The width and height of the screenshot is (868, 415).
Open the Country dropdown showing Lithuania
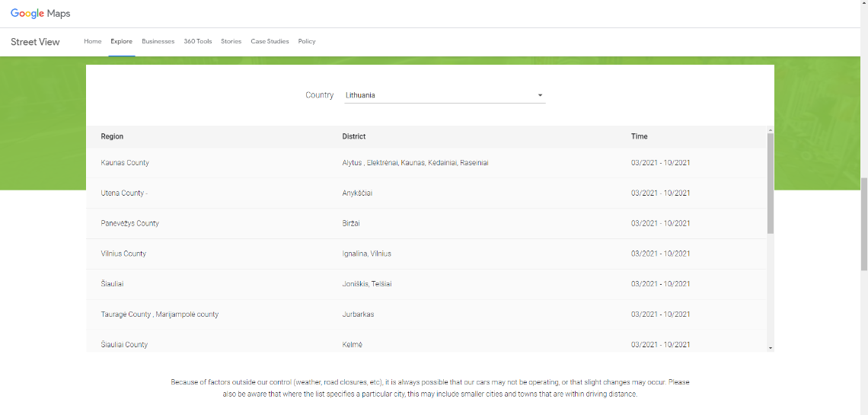pos(445,95)
